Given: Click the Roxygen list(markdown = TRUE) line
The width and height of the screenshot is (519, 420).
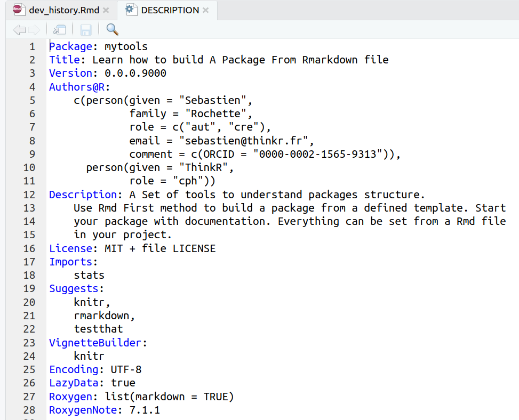Looking at the screenshot, I should click(142, 397).
